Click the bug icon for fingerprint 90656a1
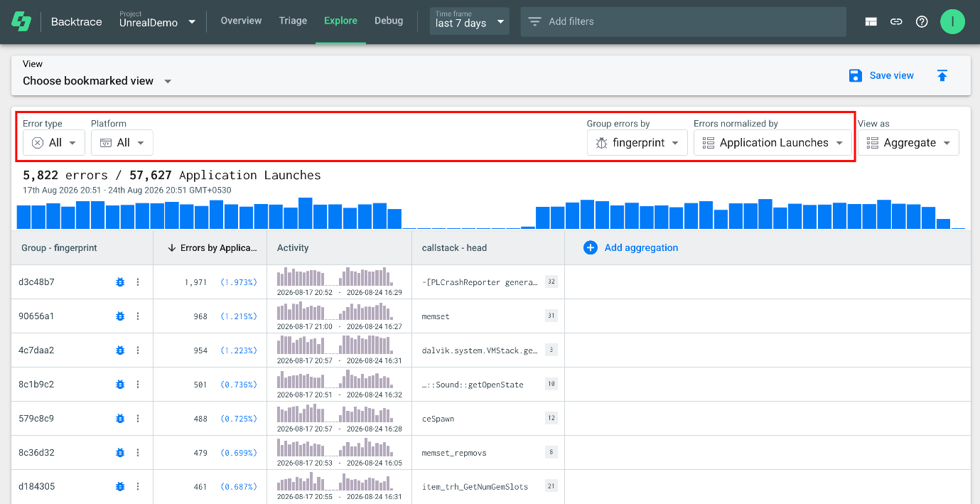Image resolution: width=980 pixels, height=504 pixels. tap(120, 316)
